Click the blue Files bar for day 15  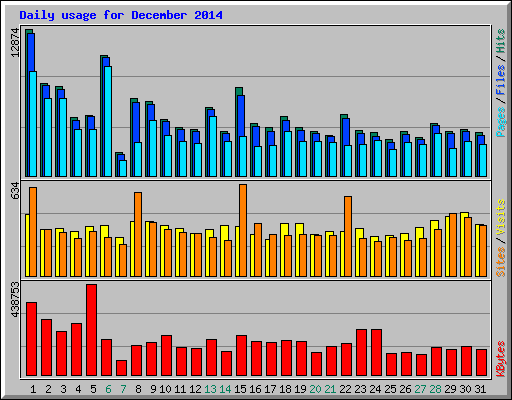[x=242, y=116]
